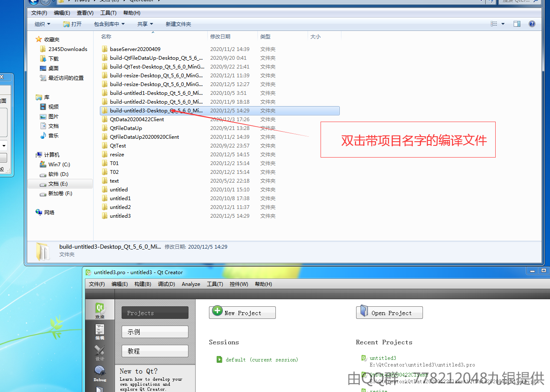The image size is (550, 392).
Task: Select 计算机 in Explorer sidebar
Action: coord(48,155)
